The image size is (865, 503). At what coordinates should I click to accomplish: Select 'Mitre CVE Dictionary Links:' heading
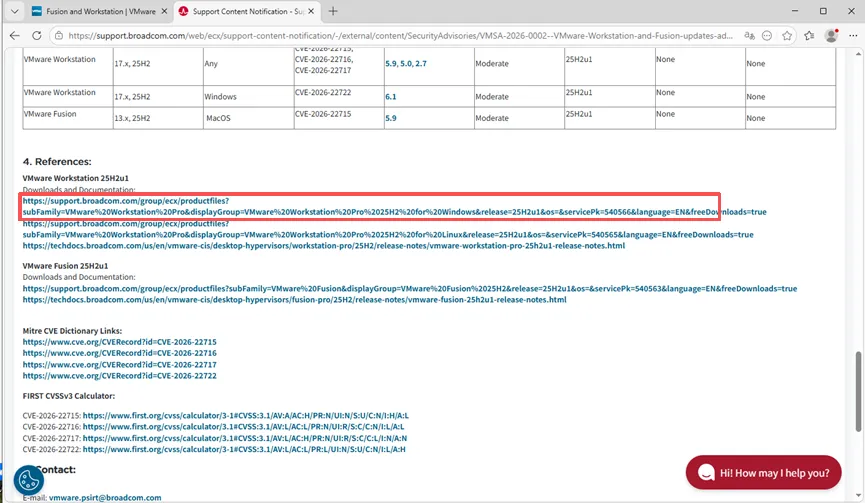tap(72, 331)
